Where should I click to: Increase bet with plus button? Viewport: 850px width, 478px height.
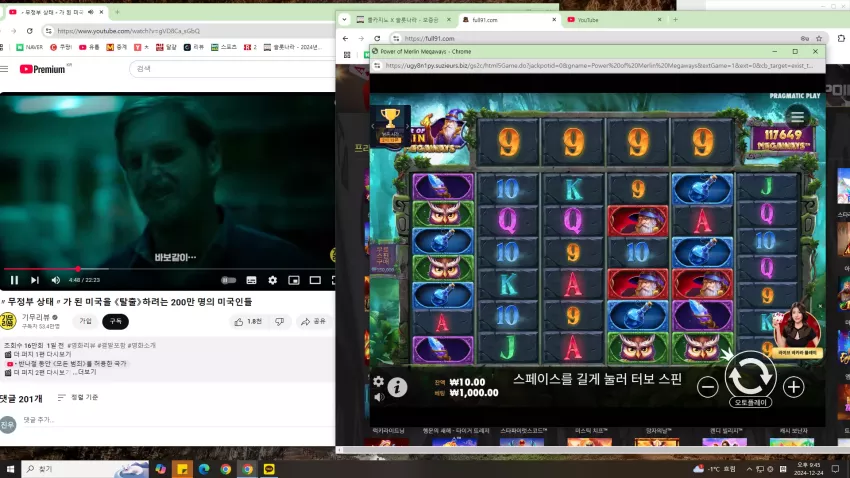tap(794, 387)
